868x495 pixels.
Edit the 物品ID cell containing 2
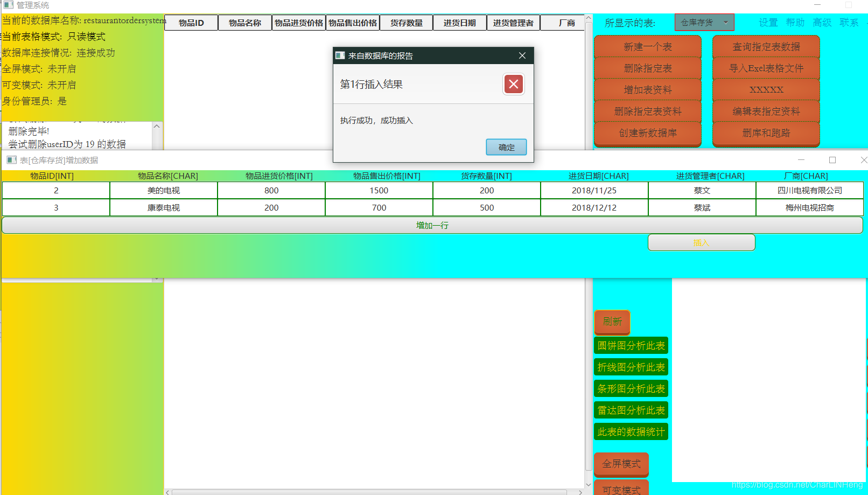[x=56, y=191]
